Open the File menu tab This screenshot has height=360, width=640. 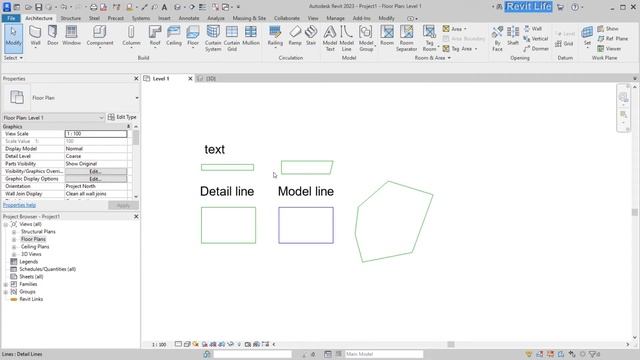[11, 18]
